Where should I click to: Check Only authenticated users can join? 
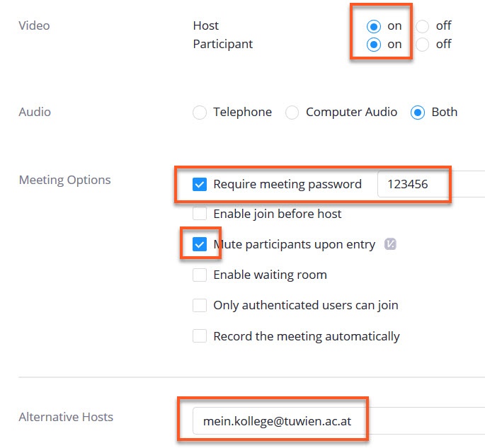pos(200,306)
